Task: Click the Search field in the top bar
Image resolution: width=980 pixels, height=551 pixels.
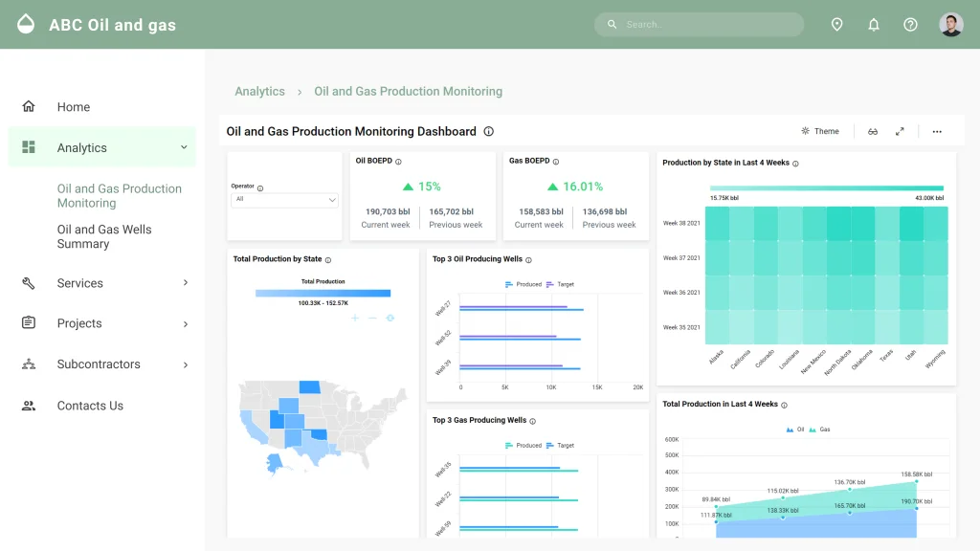Action: pos(699,24)
